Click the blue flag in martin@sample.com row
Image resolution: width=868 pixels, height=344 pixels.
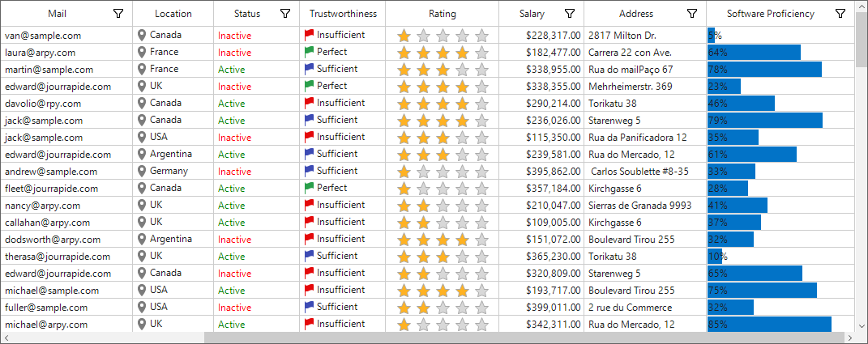309,69
